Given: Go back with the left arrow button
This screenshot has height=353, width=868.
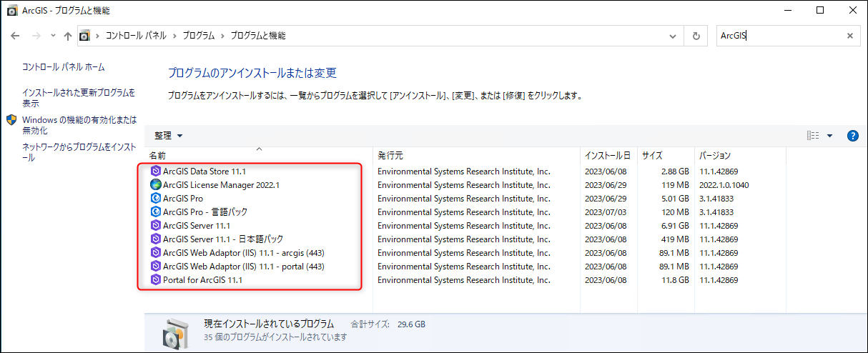Looking at the screenshot, I should [x=16, y=36].
